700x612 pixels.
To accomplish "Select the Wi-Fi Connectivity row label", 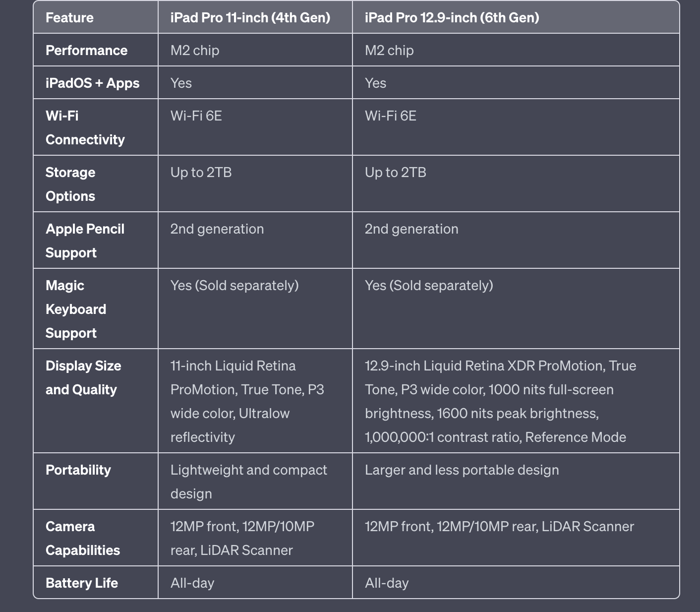I will (85, 127).
